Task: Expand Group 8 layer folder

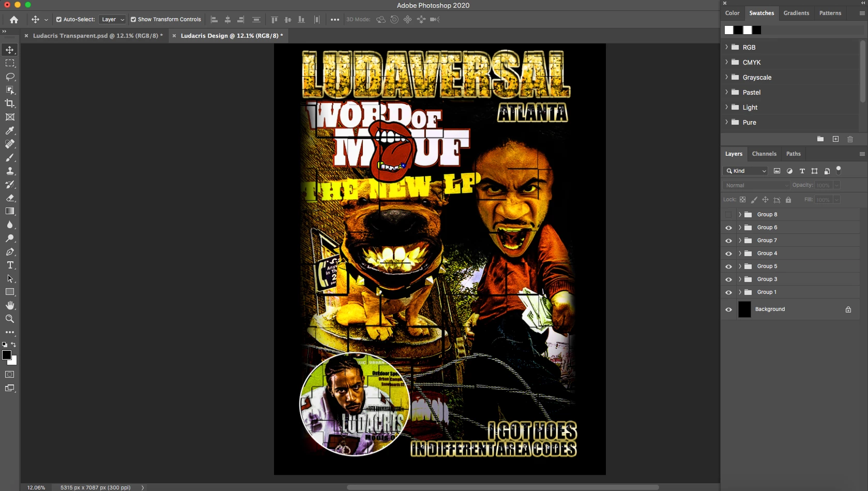Action: tap(740, 214)
